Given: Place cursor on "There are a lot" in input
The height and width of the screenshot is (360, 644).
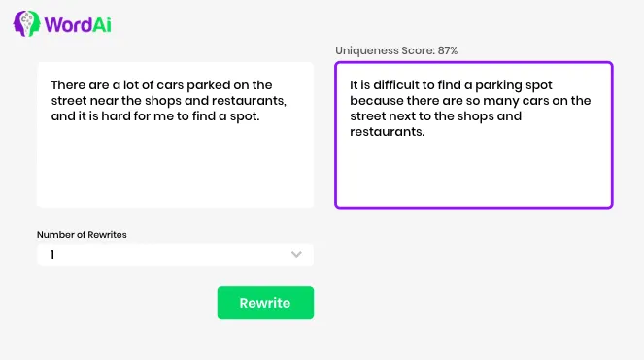Looking at the screenshot, I should 94,85.
